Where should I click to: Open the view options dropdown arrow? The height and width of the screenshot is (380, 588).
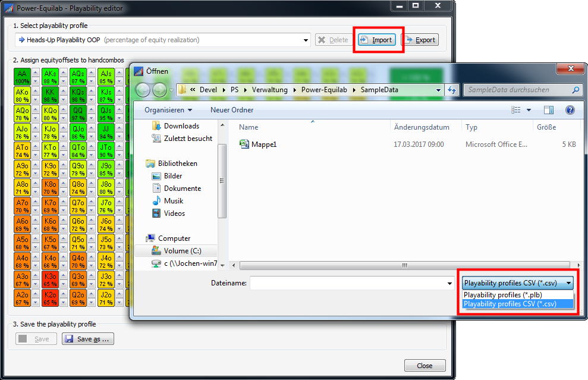(529, 110)
